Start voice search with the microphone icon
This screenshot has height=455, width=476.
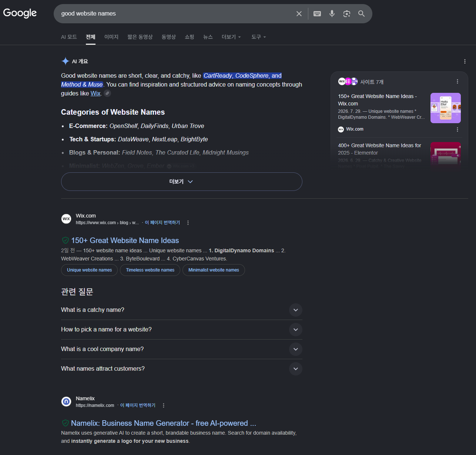pyautogui.click(x=332, y=14)
